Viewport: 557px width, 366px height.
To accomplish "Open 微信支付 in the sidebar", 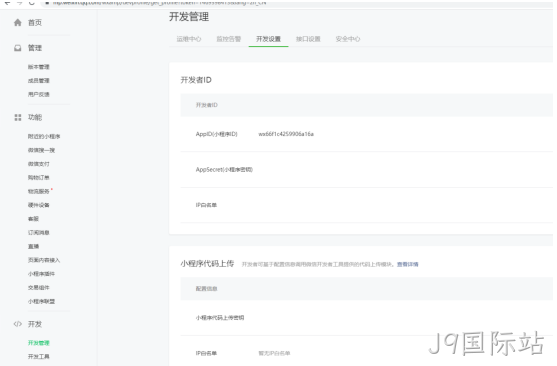I will pyautogui.click(x=39, y=164).
